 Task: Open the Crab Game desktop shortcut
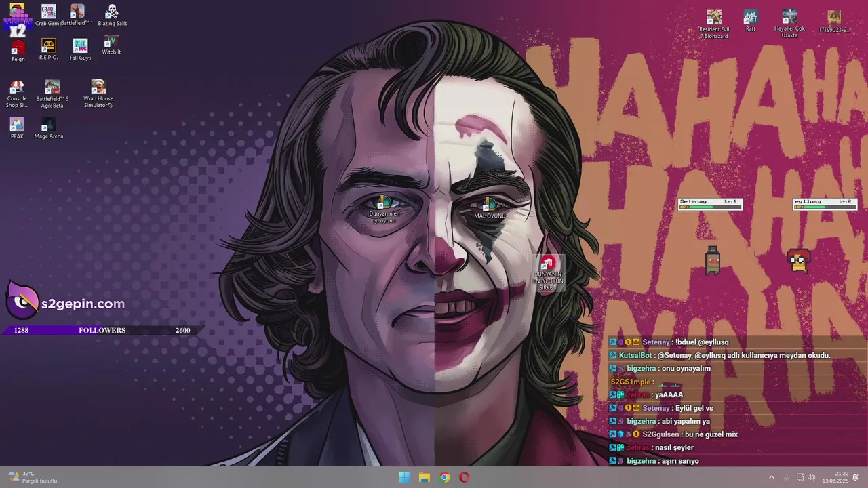point(48,15)
